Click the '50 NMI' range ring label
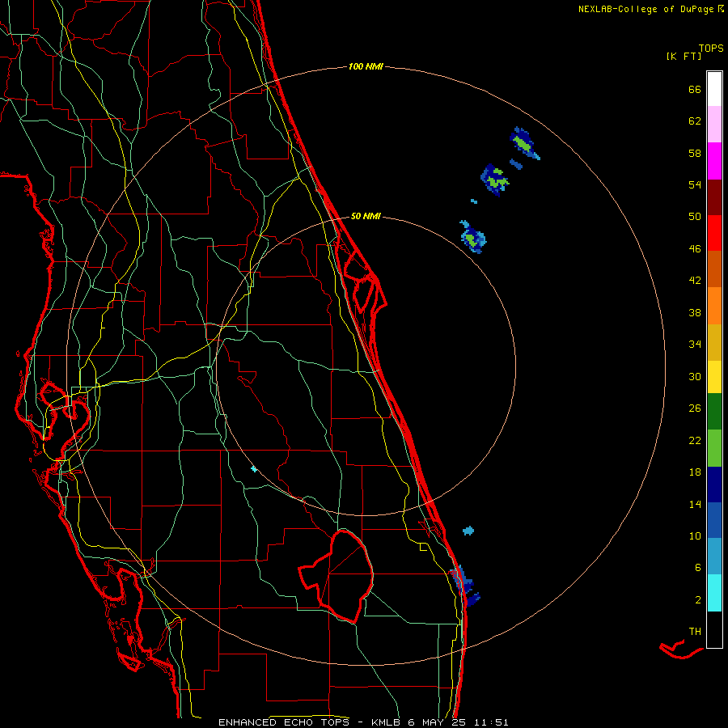The height and width of the screenshot is (728, 728). point(366,216)
